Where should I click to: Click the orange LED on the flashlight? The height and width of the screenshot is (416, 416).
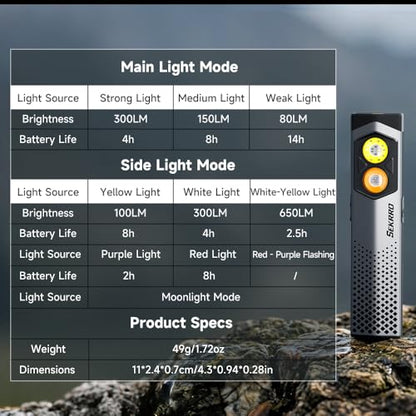point(375,180)
